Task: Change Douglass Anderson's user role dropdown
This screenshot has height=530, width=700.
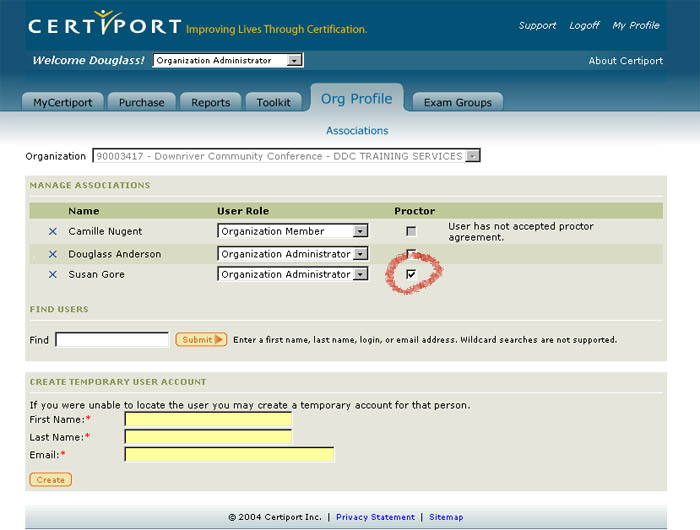Action: tap(293, 254)
